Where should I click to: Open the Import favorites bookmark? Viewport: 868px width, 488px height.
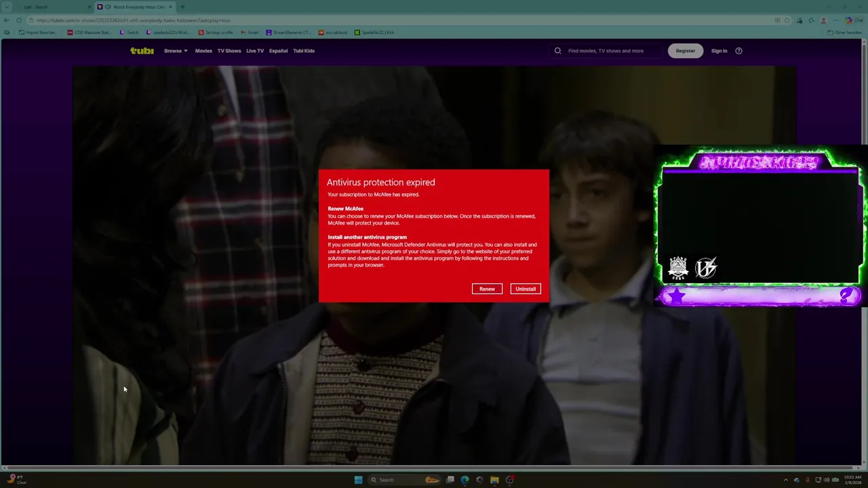point(38,32)
